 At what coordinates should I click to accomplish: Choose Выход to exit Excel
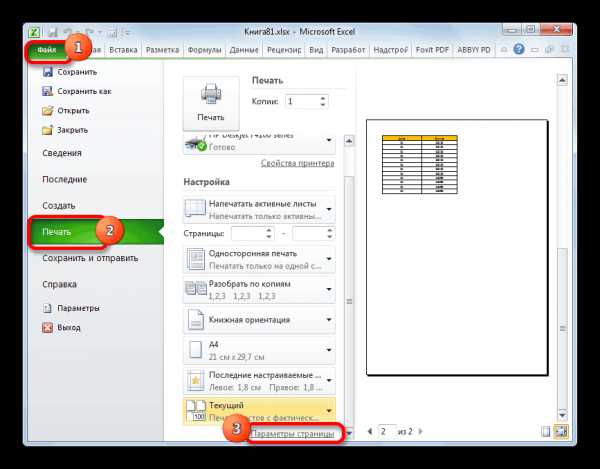coord(62,327)
